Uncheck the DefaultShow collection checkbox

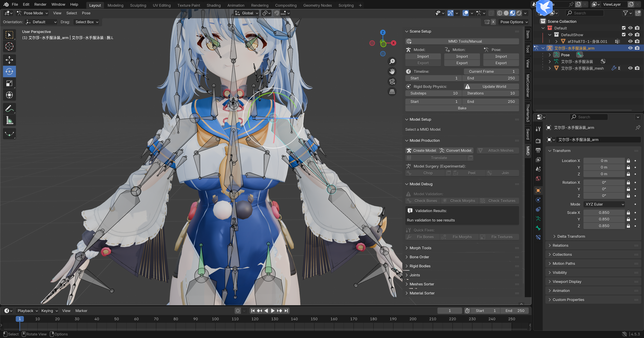pyautogui.click(x=624, y=35)
